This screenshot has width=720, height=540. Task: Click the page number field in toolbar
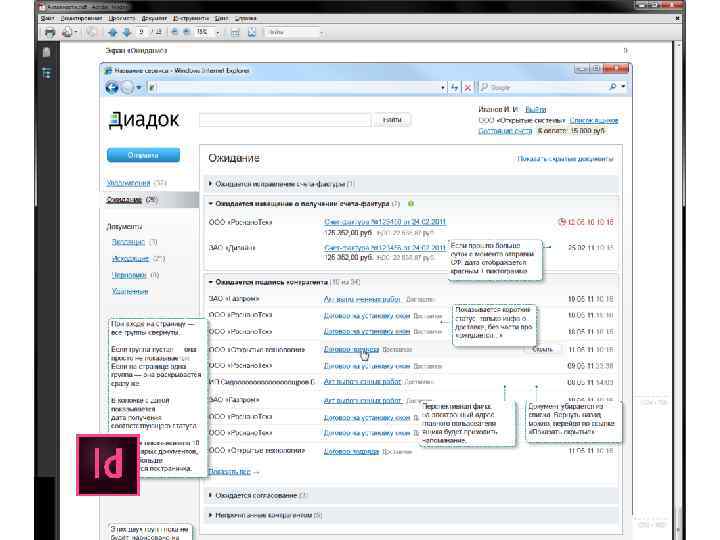coord(142,32)
